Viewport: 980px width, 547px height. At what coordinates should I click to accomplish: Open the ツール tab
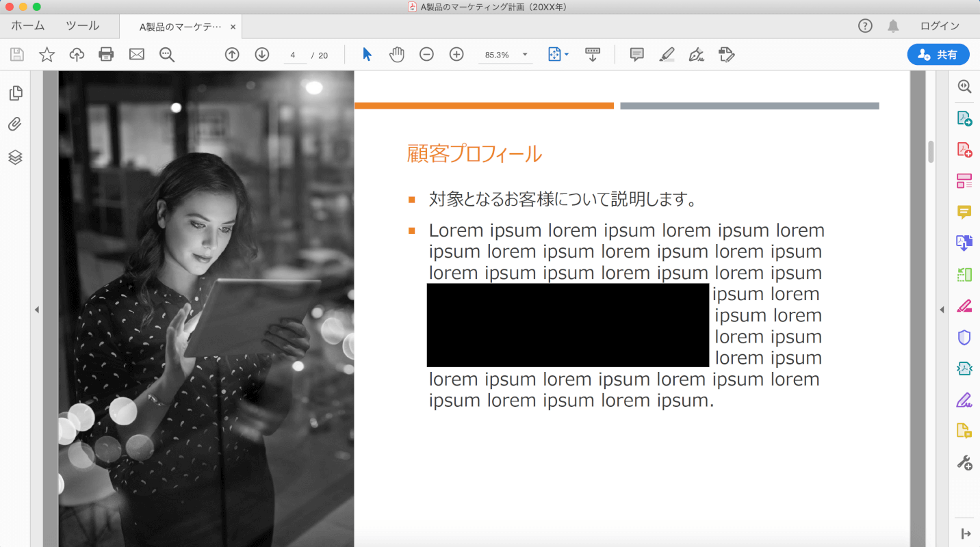pyautogui.click(x=82, y=26)
